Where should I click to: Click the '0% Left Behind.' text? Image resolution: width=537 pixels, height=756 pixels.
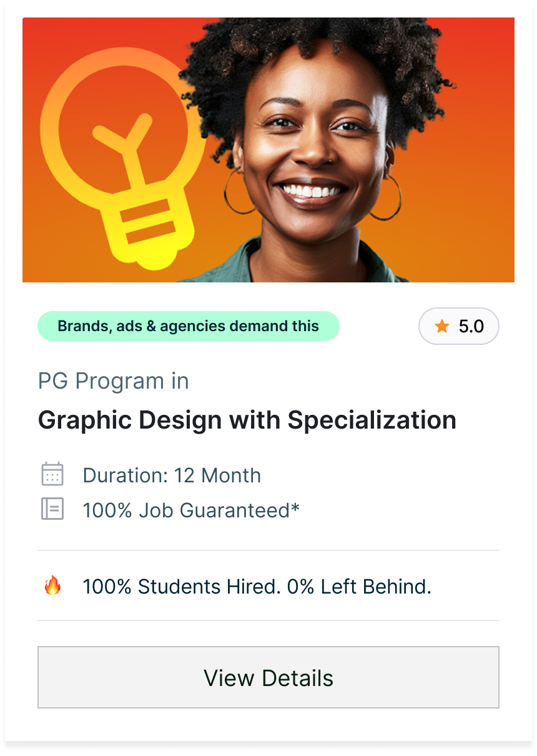(x=359, y=587)
